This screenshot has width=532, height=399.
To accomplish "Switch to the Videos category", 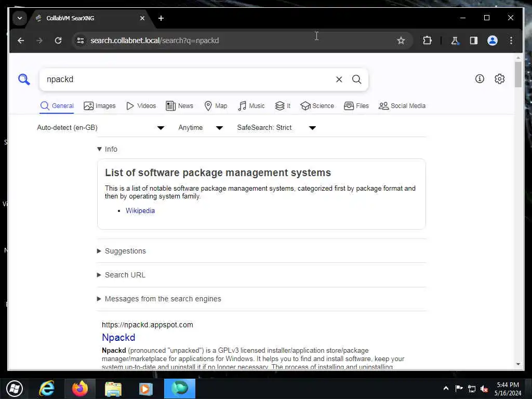I will point(141,106).
